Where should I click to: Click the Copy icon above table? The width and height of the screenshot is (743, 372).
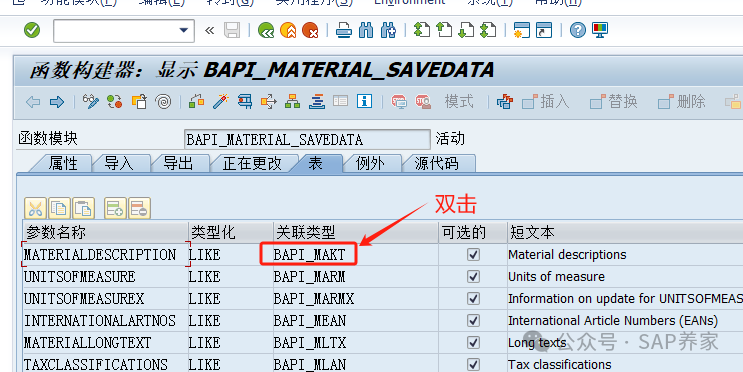(x=59, y=208)
